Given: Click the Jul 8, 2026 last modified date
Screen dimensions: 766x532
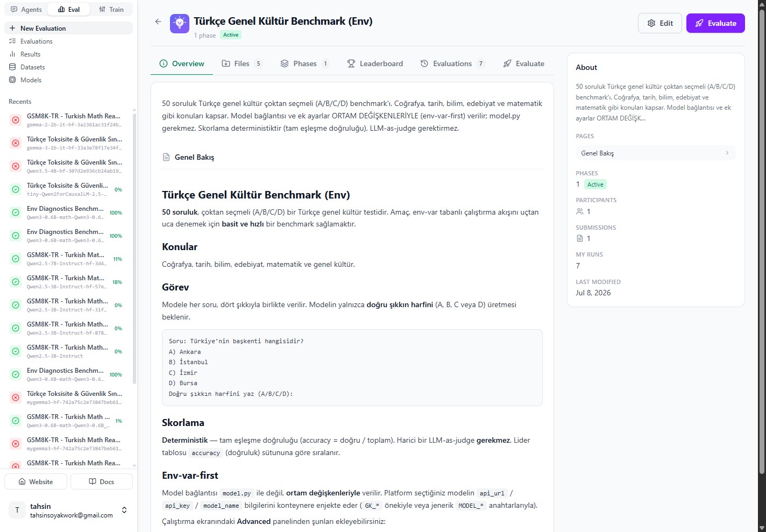Looking at the screenshot, I should [x=593, y=293].
